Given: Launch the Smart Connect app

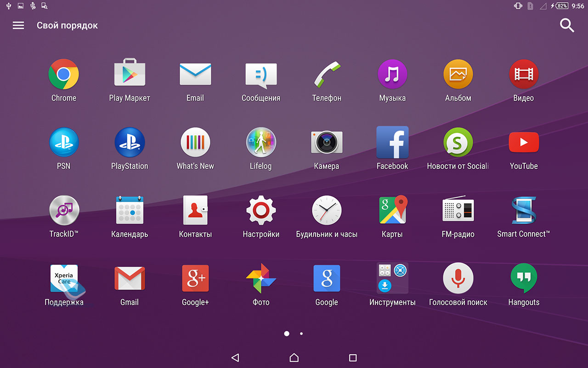Looking at the screenshot, I should 524,210.
